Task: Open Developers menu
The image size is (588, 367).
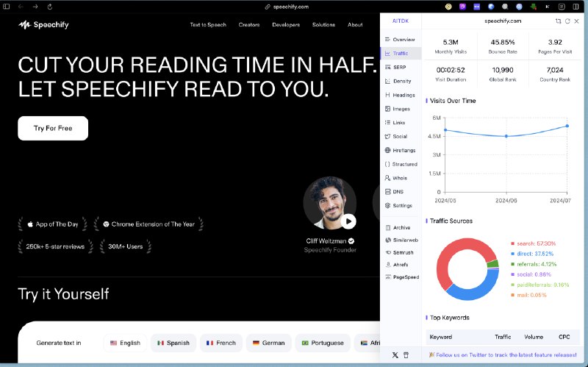Action: [286, 25]
